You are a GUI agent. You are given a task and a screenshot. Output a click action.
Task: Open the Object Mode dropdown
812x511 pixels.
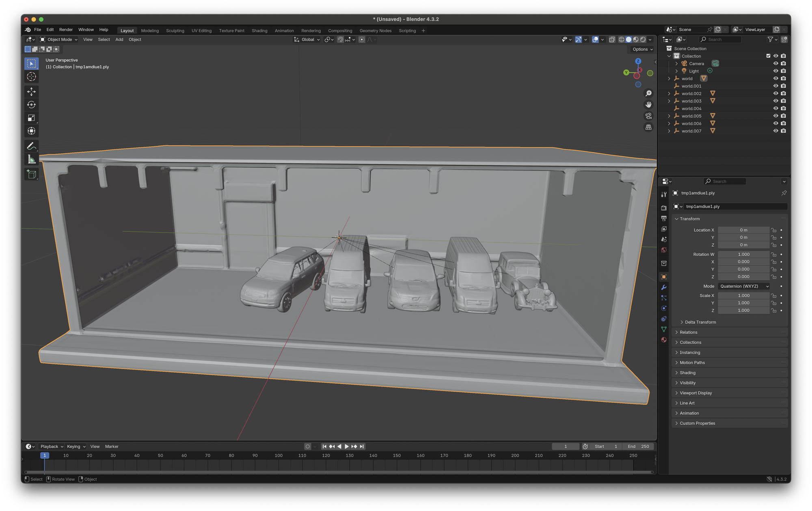pos(59,39)
